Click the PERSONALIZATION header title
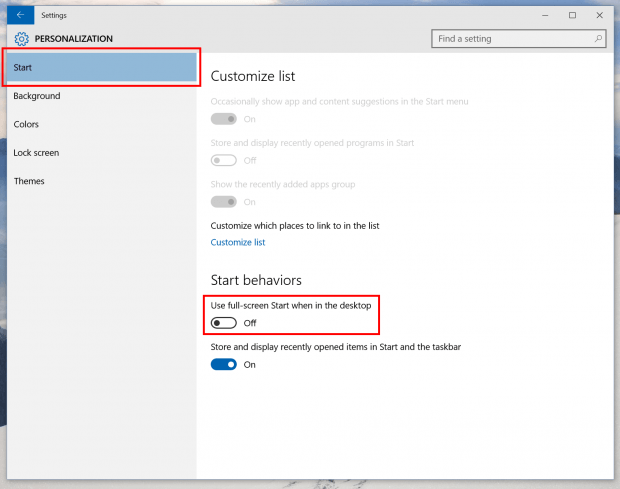The width and height of the screenshot is (620, 489). coord(74,39)
